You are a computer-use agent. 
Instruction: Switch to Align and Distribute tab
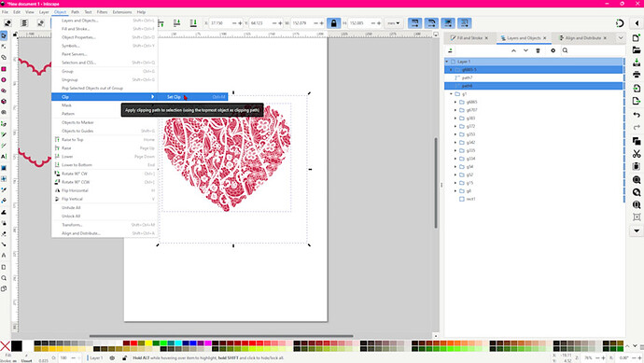pyautogui.click(x=582, y=37)
